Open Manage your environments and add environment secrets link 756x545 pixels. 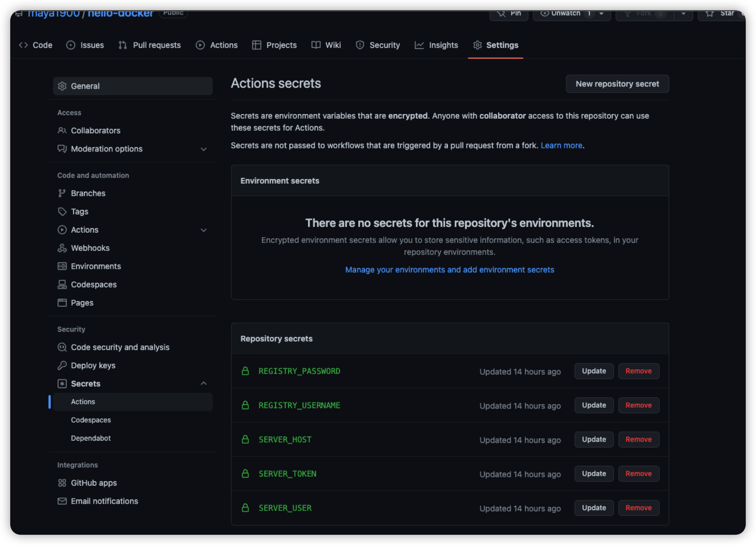pos(449,270)
